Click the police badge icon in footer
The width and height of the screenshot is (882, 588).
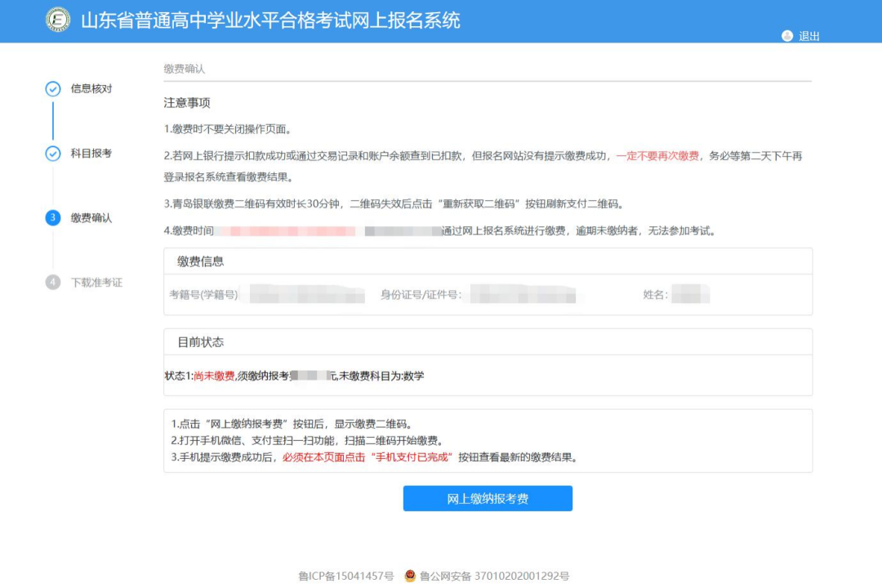tap(410, 576)
